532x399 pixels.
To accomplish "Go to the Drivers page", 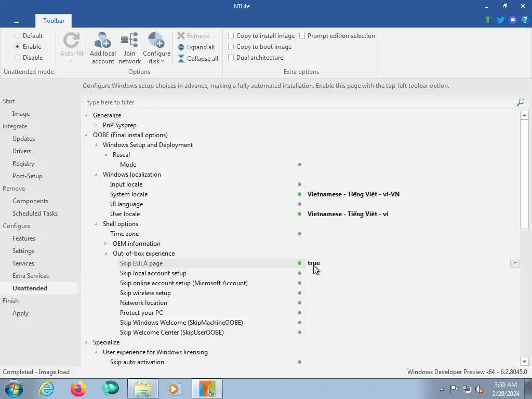I will [x=22, y=151].
